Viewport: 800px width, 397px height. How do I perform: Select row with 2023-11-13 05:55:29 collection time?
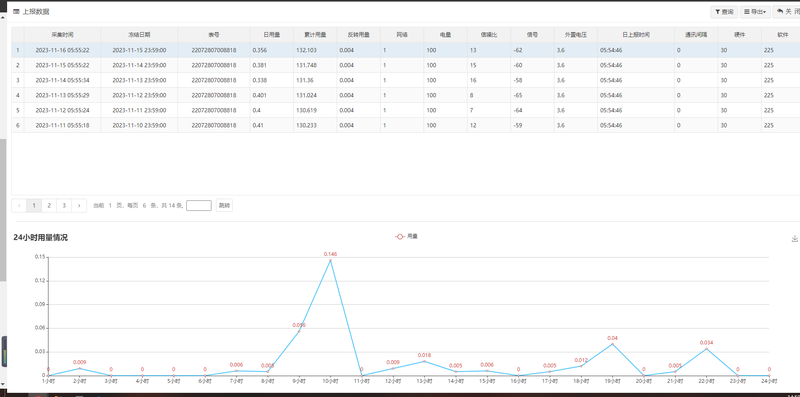(x=406, y=95)
